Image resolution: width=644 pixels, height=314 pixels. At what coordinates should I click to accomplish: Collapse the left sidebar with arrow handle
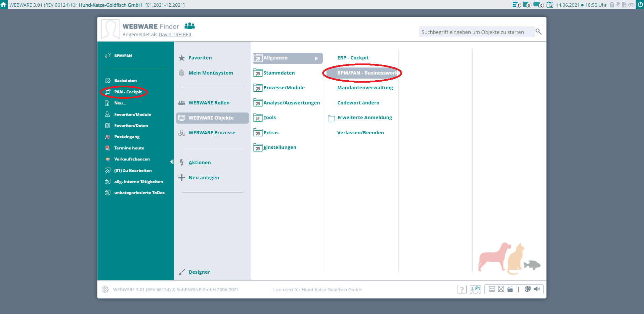click(172, 162)
